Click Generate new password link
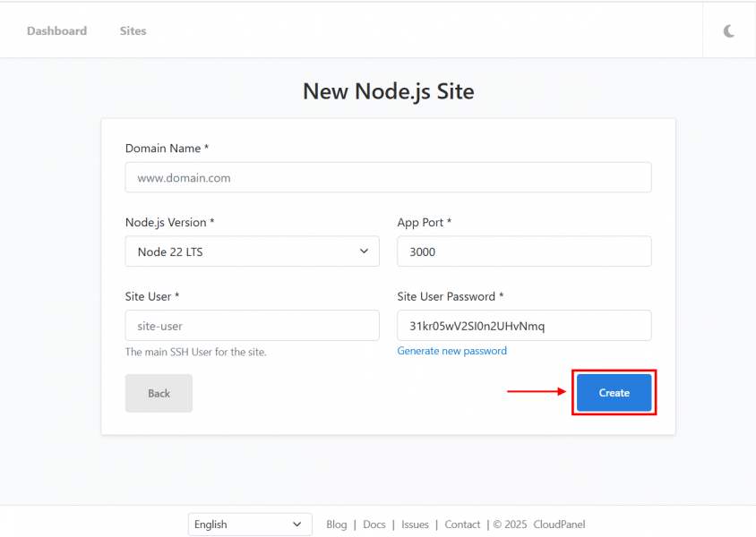The image size is (756, 537). point(451,351)
